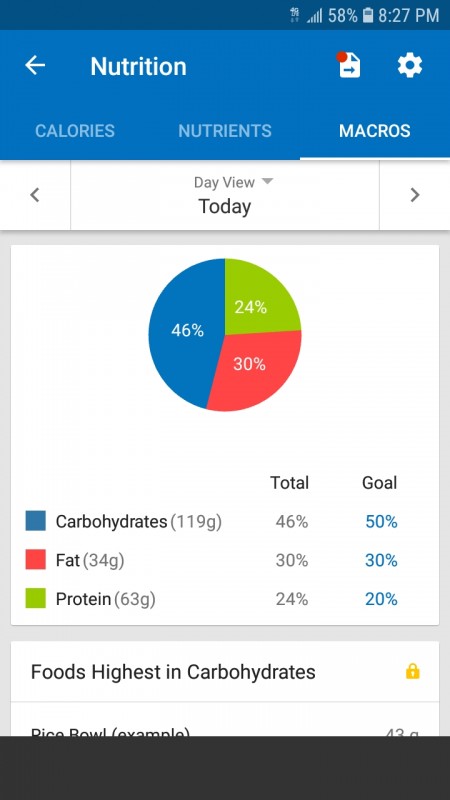Open the settings gear icon
This screenshot has width=450, height=800.
tap(410, 66)
